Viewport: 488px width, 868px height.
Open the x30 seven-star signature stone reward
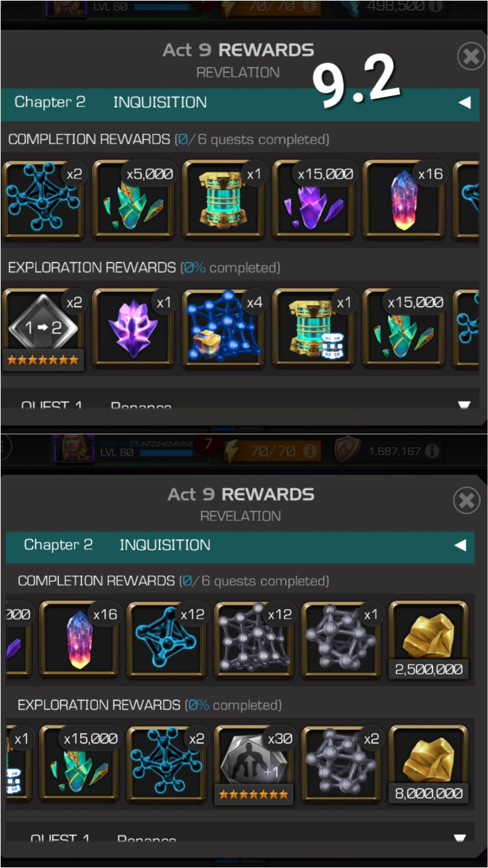pos(253,766)
